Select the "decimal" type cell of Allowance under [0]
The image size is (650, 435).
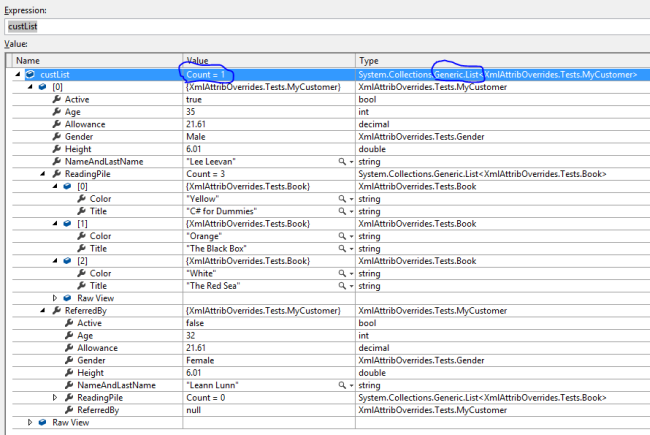tap(503, 124)
